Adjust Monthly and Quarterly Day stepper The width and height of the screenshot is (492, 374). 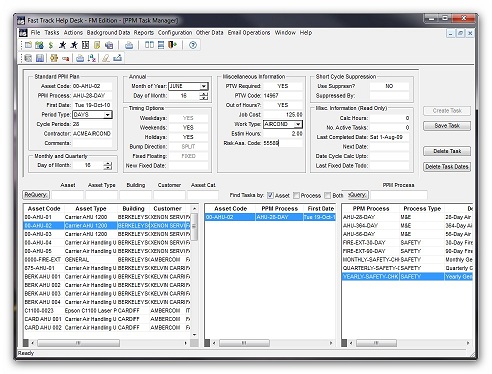107,165
